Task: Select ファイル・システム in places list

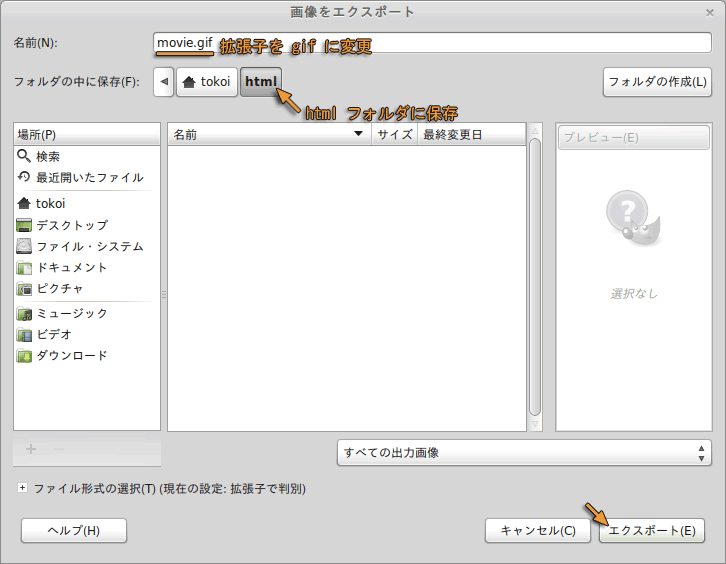Action: point(89,246)
